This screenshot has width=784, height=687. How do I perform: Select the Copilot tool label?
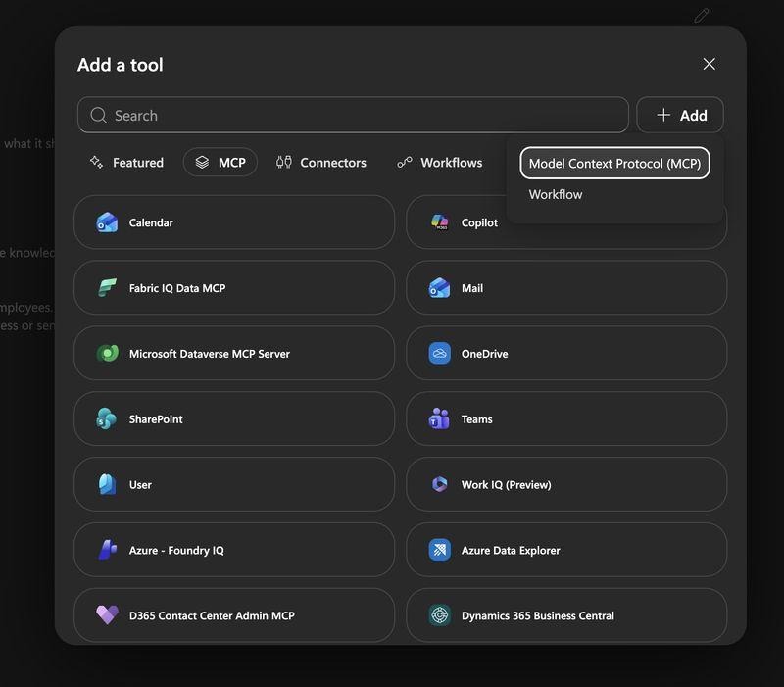[479, 222]
